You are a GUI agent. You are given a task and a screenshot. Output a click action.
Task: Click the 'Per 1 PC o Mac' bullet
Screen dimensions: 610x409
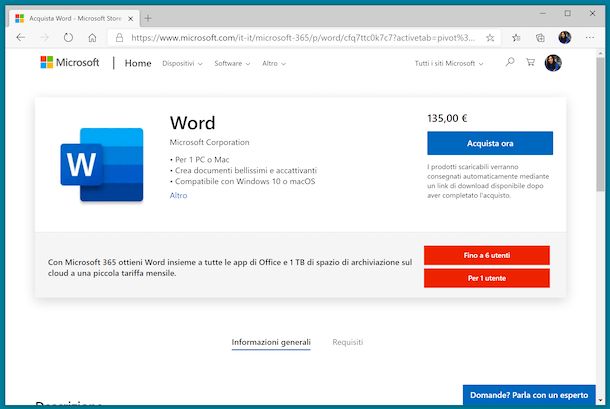(x=200, y=160)
